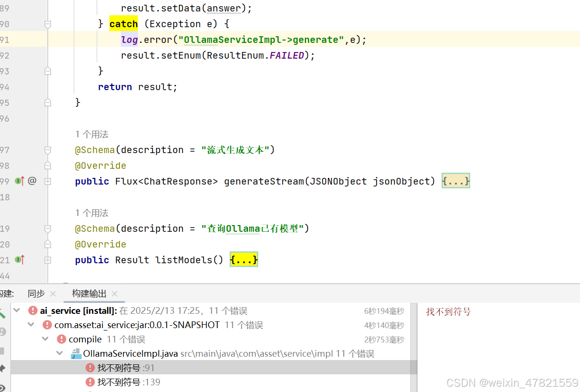Click the Java file icon of OllamaServiceImpl.java

[76, 353]
